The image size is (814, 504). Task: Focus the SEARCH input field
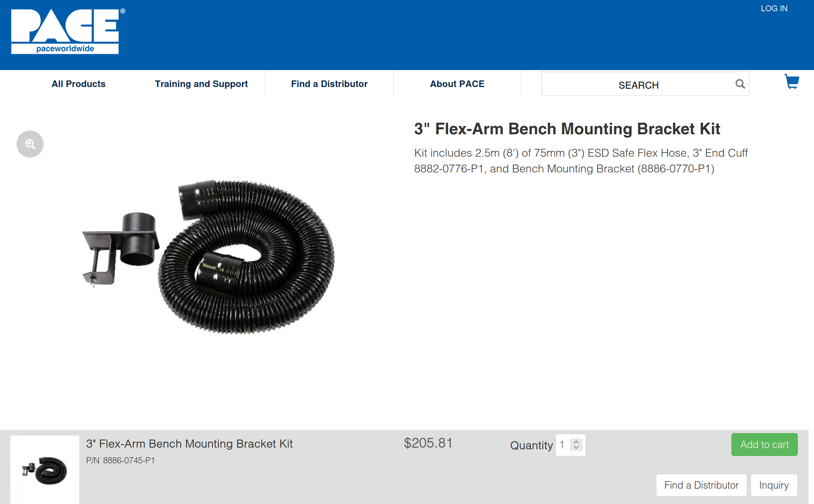click(x=639, y=84)
